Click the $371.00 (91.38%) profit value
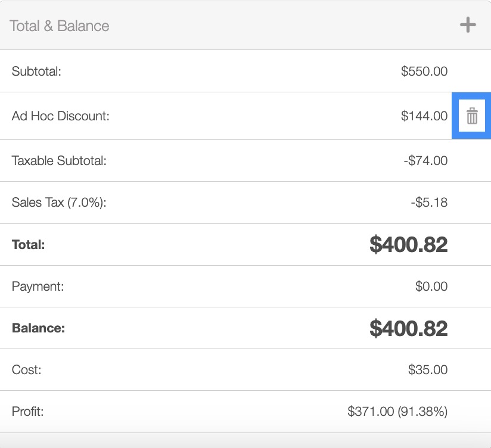 (397, 412)
